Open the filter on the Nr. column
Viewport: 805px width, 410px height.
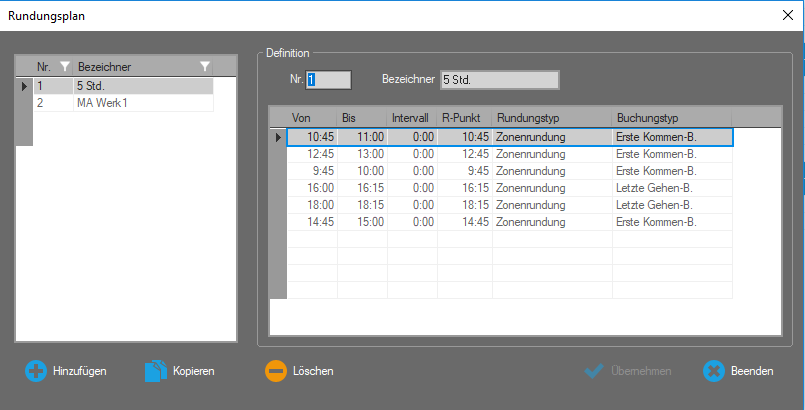point(64,67)
